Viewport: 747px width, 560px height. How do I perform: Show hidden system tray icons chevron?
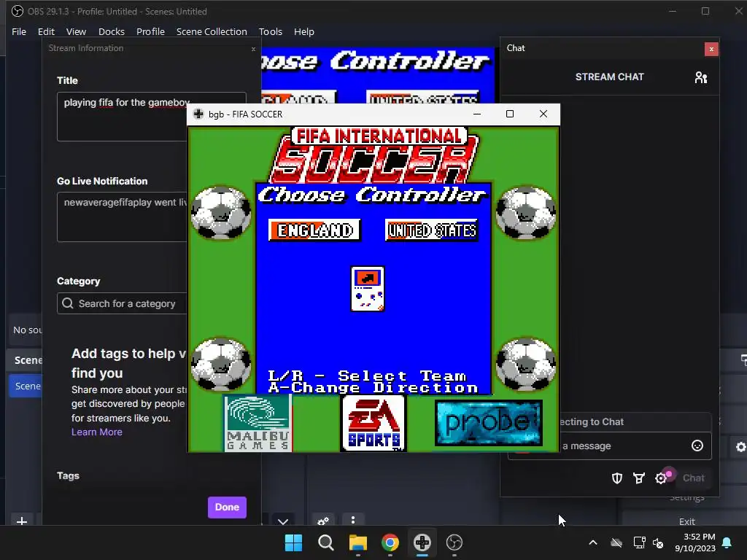click(x=593, y=542)
